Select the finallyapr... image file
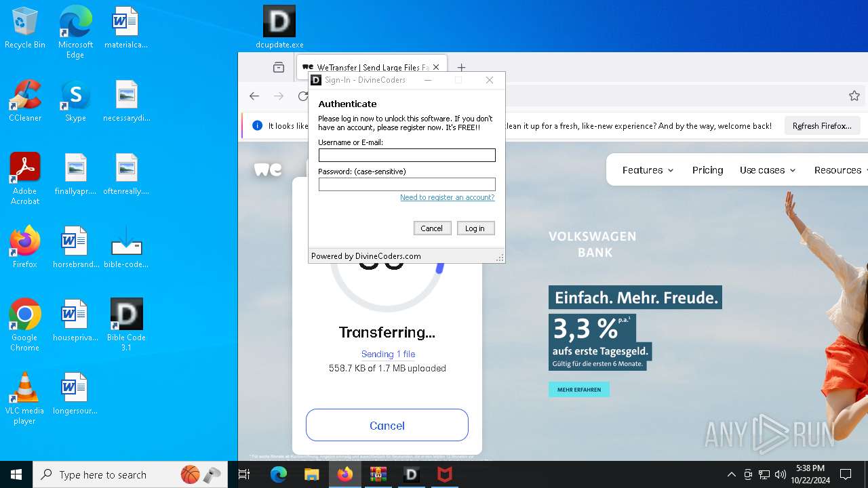This screenshot has height=488, width=868. (75, 175)
